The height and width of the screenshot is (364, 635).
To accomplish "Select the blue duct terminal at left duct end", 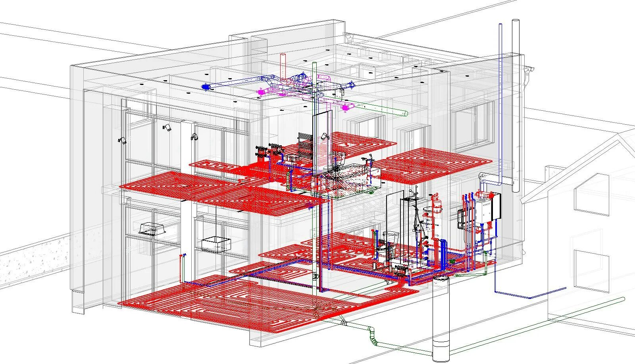I will tap(206, 87).
